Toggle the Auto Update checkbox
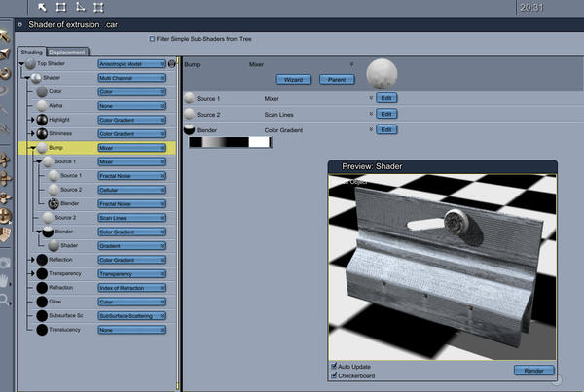 [x=334, y=366]
